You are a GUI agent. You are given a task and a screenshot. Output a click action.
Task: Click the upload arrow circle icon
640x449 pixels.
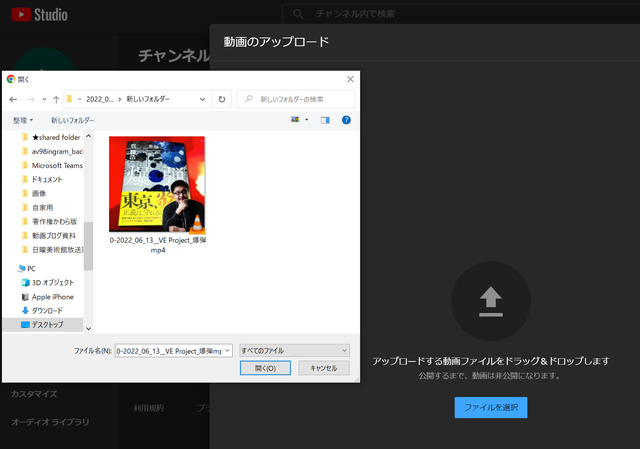point(491,301)
